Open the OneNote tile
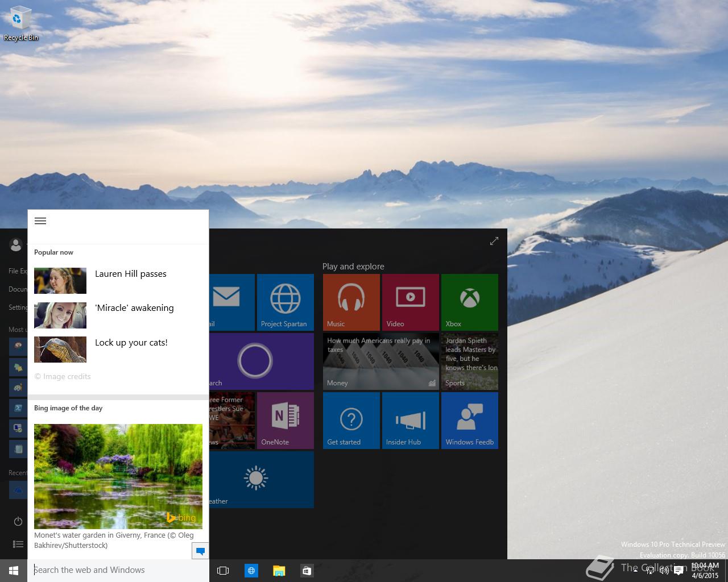Viewport: 728px width, 582px height. [x=286, y=421]
